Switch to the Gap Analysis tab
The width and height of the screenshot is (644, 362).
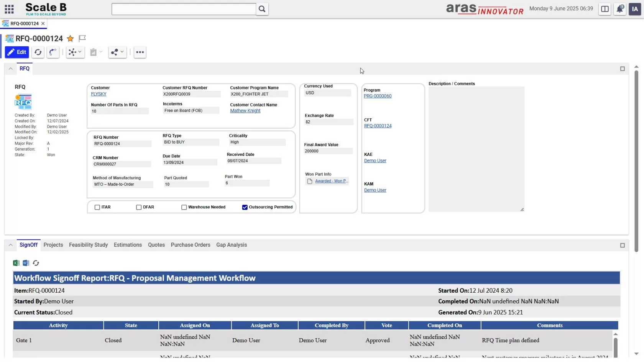(x=232, y=245)
